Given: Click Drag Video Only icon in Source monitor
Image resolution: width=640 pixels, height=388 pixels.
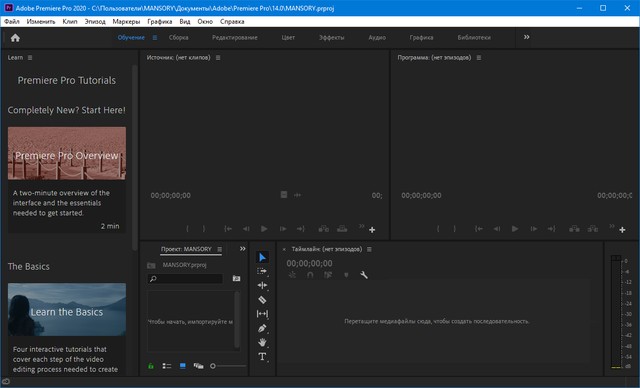Looking at the screenshot, I should point(284,195).
